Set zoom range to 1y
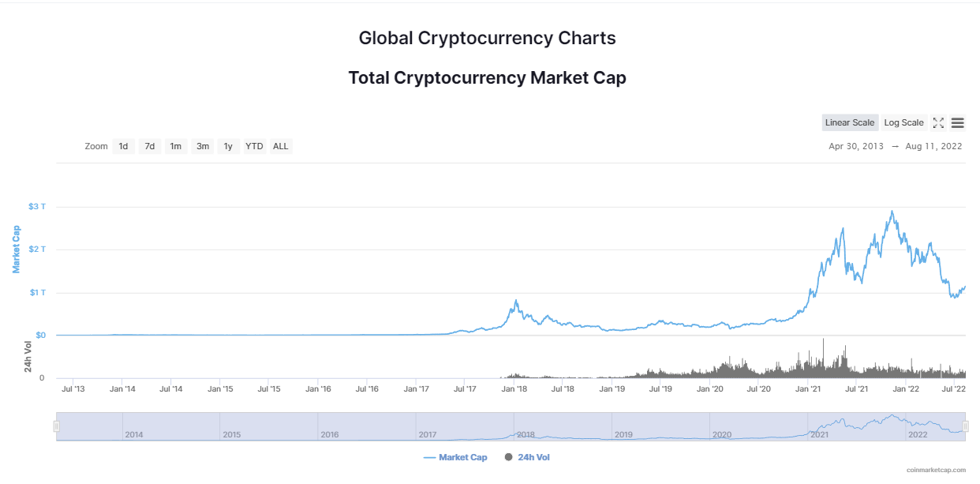Screen dimensions: 980x484 (x=228, y=146)
